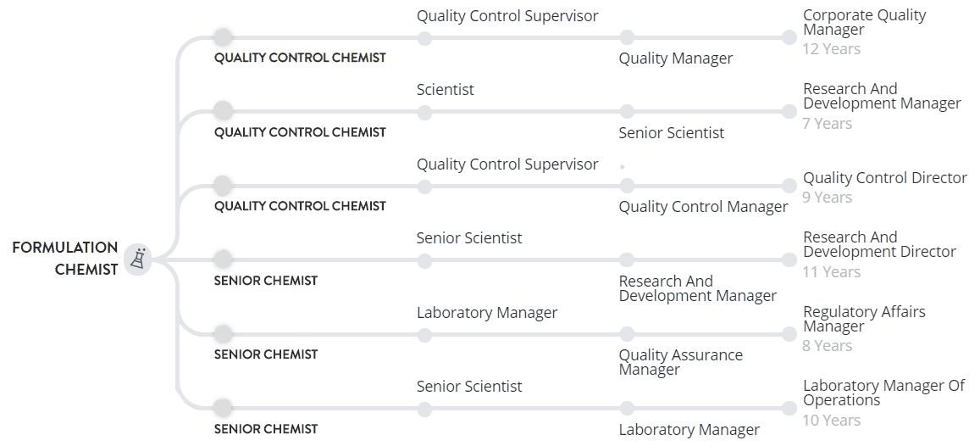Select the top Quality Control Chemist node
The height and width of the screenshot is (446, 980).
223,37
